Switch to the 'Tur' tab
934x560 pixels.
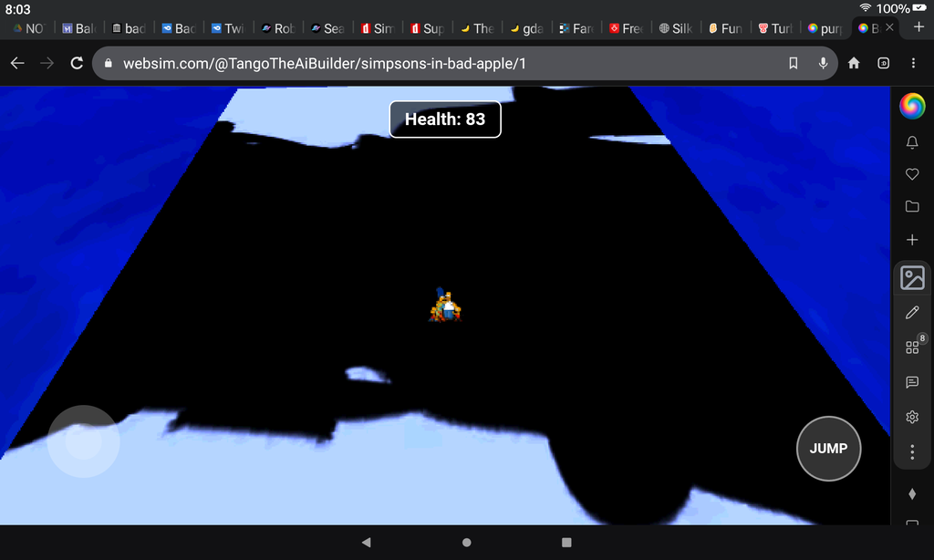(775, 28)
